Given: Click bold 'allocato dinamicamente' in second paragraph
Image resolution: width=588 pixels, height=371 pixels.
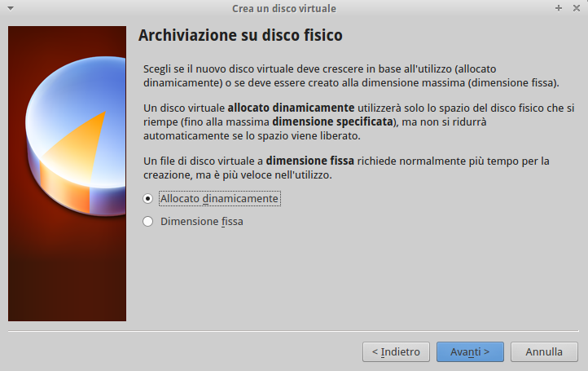Looking at the screenshot, I should (291, 108).
